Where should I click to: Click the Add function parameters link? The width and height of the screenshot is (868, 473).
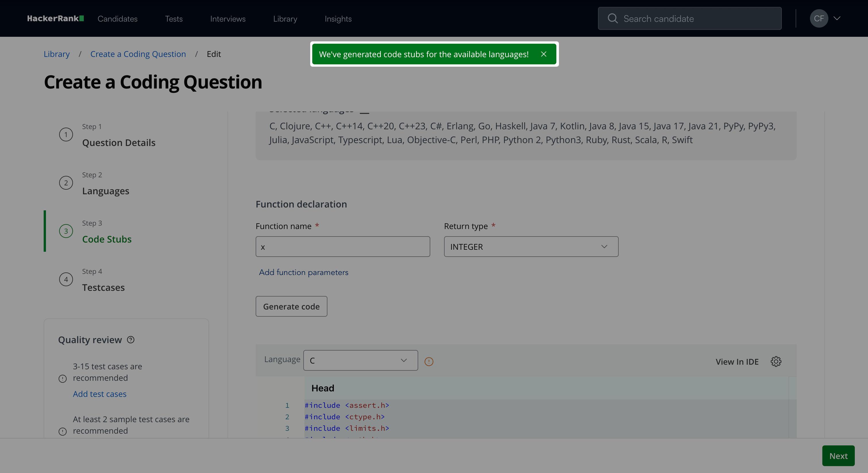pyautogui.click(x=303, y=272)
